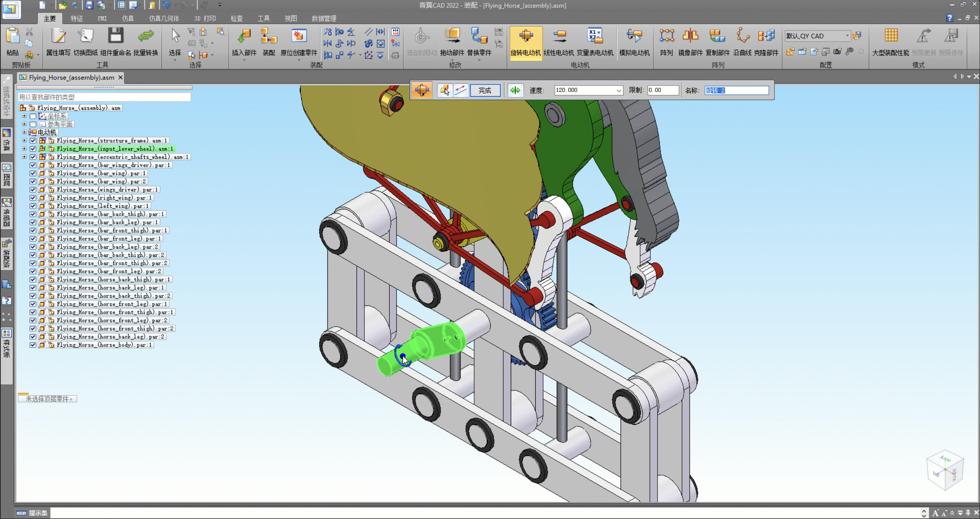Toggle visibility checkbox of structure_frame.asm:1
Image resolution: width=980 pixels, height=519 pixels.
tap(33, 140)
